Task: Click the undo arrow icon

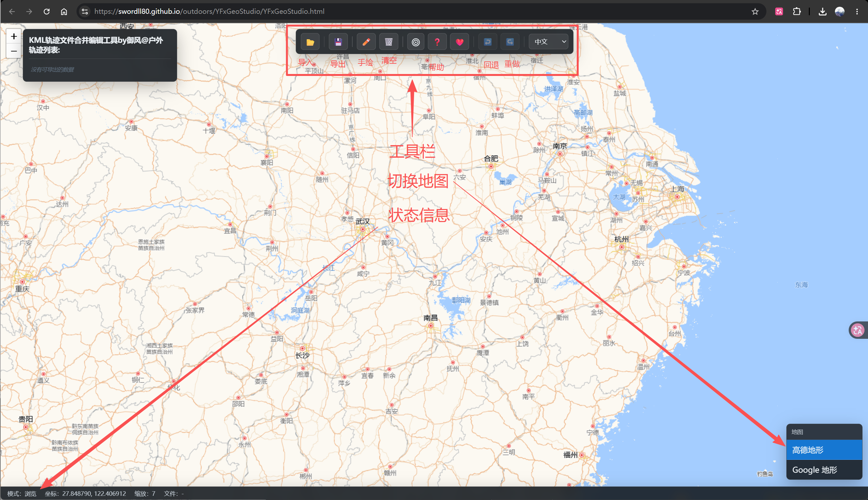Action: point(487,42)
